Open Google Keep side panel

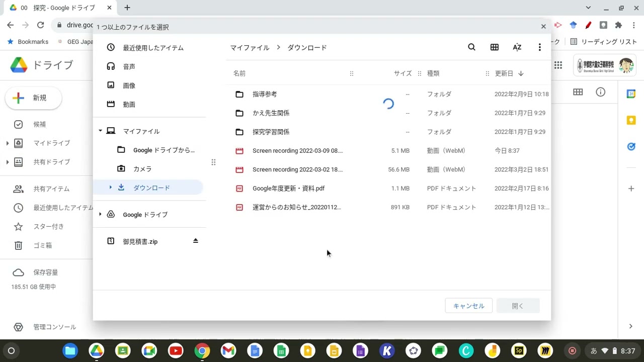coord(631,120)
